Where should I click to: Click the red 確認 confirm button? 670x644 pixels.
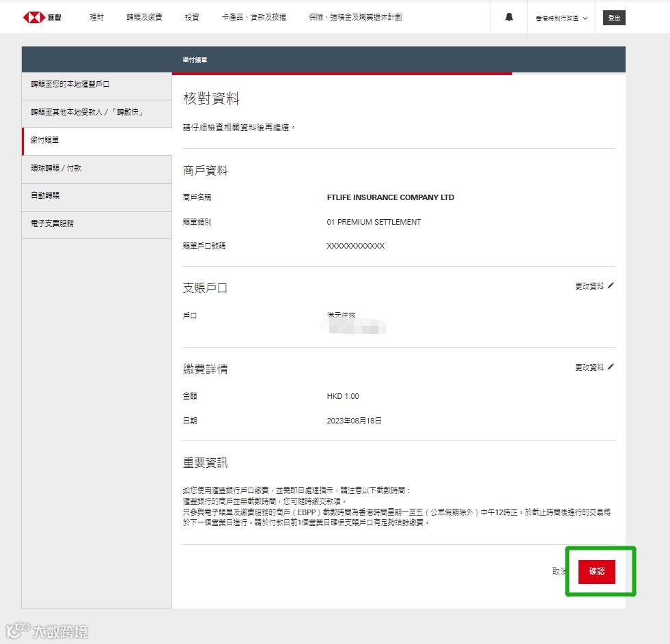(x=596, y=572)
